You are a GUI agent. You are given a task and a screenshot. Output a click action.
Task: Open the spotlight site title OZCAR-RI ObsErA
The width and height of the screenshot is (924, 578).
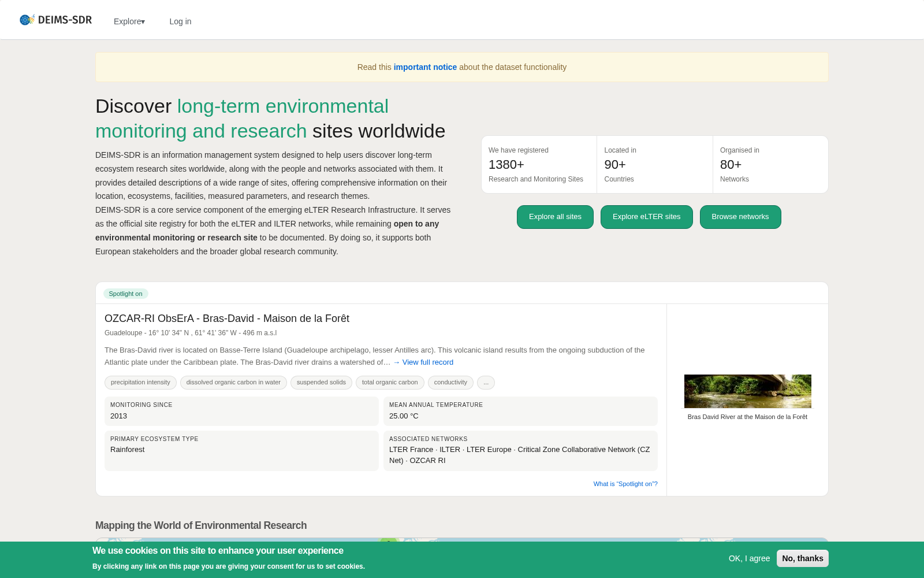click(x=227, y=318)
